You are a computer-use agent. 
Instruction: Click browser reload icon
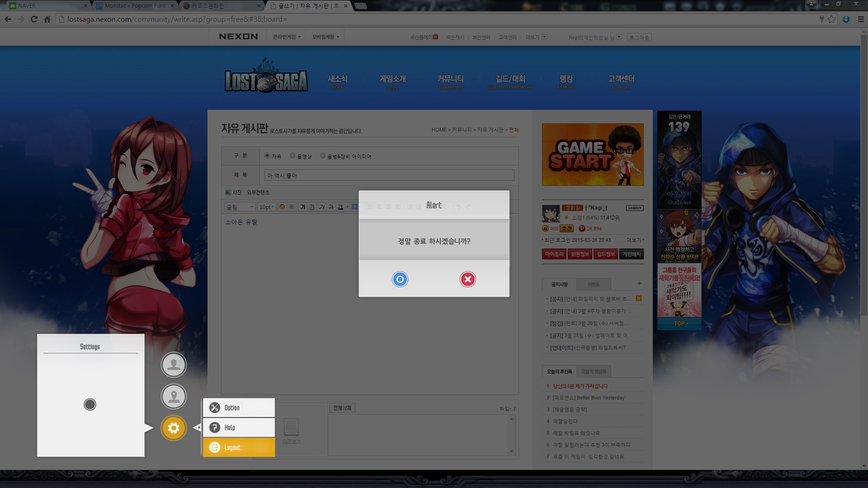point(34,19)
